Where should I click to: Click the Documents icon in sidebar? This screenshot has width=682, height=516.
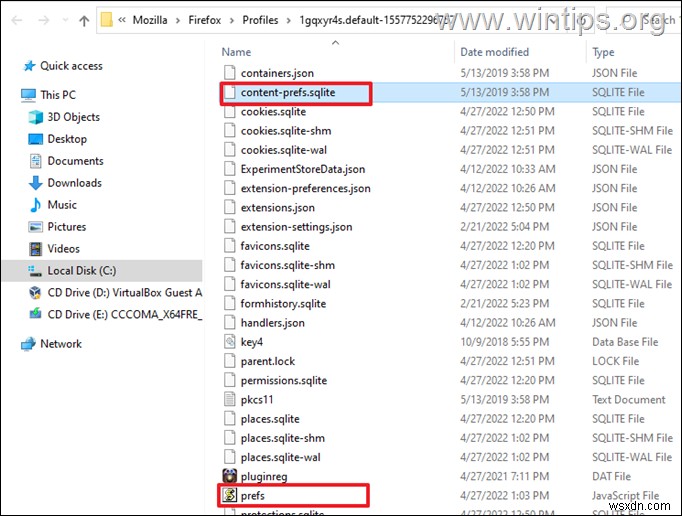coord(35,161)
